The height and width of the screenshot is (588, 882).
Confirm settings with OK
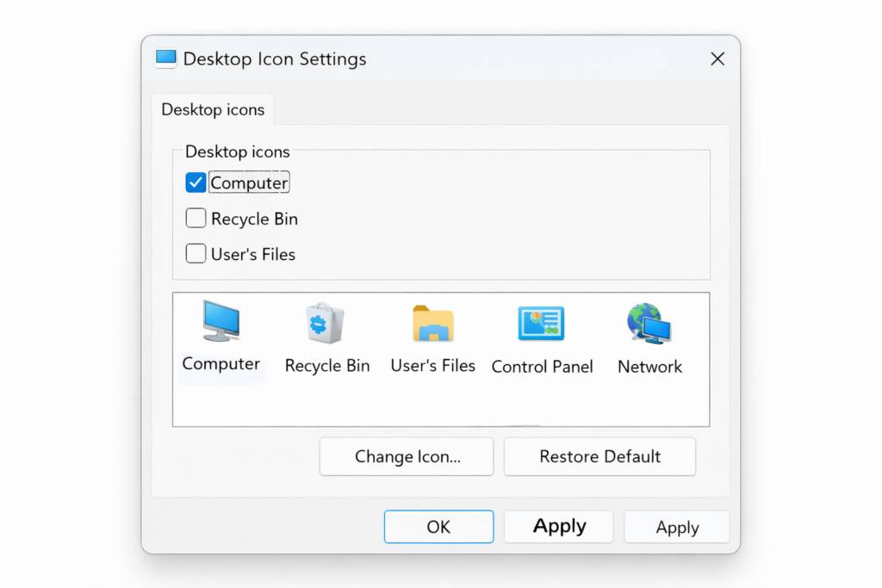(x=438, y=526)
